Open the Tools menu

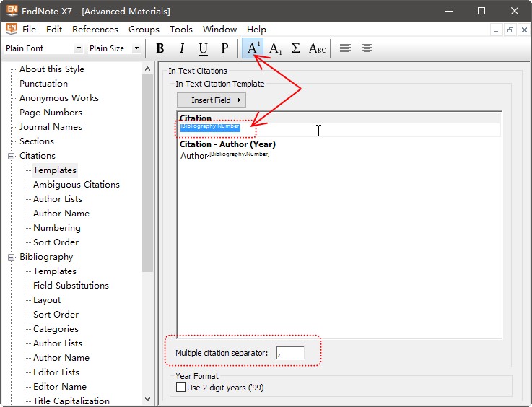[181, 30]
